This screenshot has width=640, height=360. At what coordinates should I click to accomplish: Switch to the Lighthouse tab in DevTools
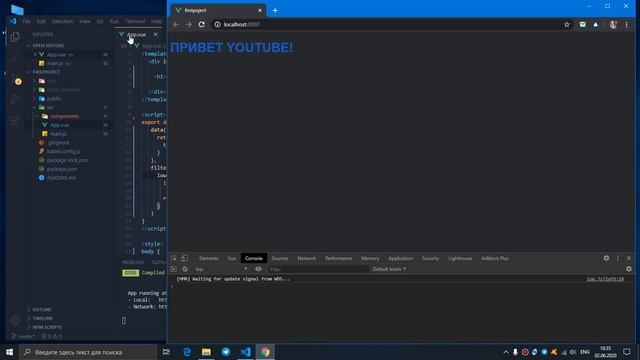click(x=460, y=258)
